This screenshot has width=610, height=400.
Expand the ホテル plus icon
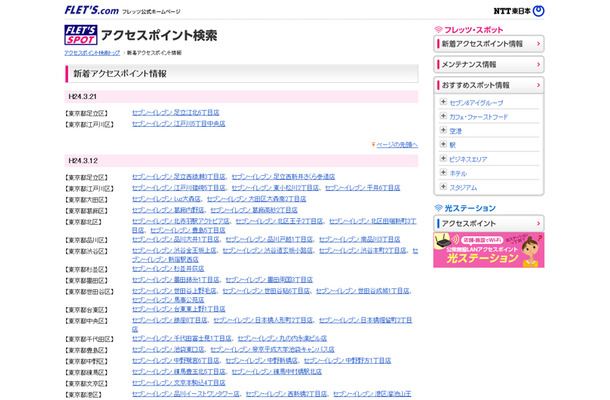[x=443, y=172]
